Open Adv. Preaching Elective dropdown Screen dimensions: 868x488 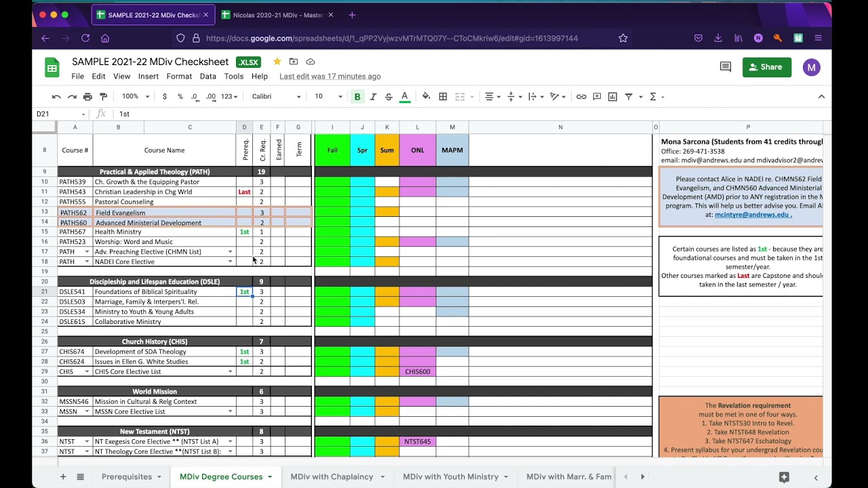click(x=231, y=252)
